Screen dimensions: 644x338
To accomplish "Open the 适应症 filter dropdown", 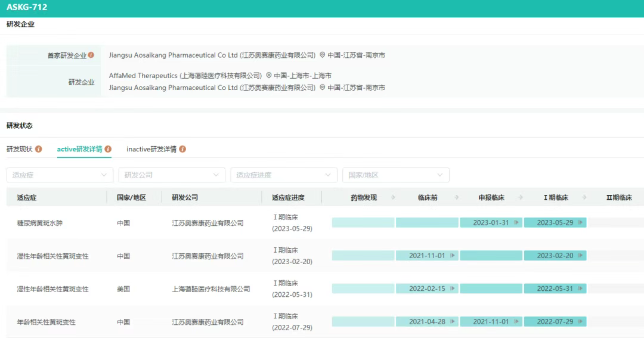I will pos(60,175).
